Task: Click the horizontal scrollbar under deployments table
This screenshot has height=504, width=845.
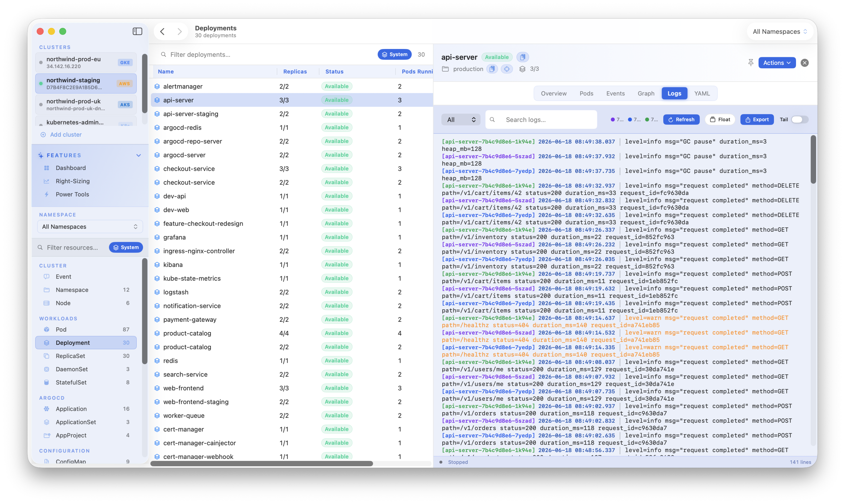Action: pos(261,463)
